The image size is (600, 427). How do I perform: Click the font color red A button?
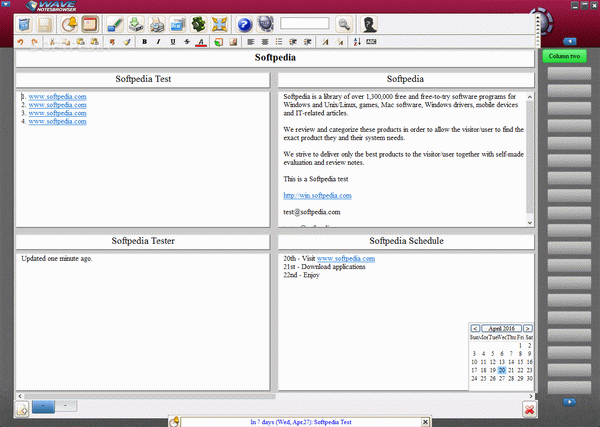click(201, 42)
